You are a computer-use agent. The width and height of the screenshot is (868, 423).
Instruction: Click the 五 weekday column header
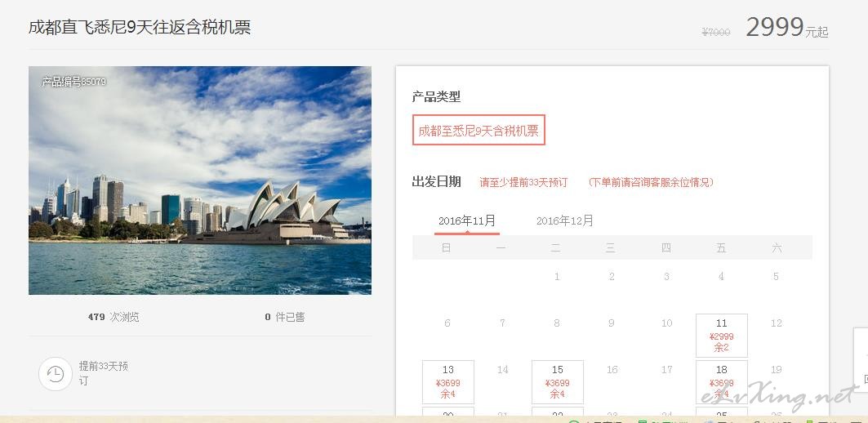721,248
